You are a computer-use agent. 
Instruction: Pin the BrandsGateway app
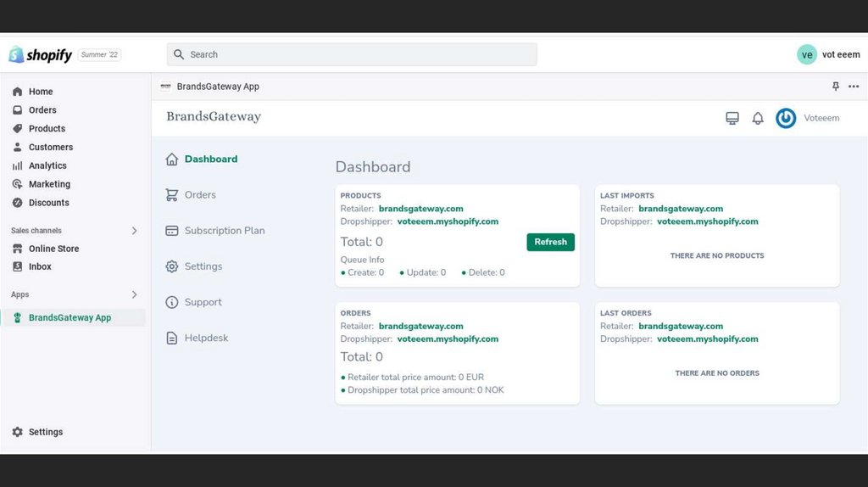tap(836, 87)
